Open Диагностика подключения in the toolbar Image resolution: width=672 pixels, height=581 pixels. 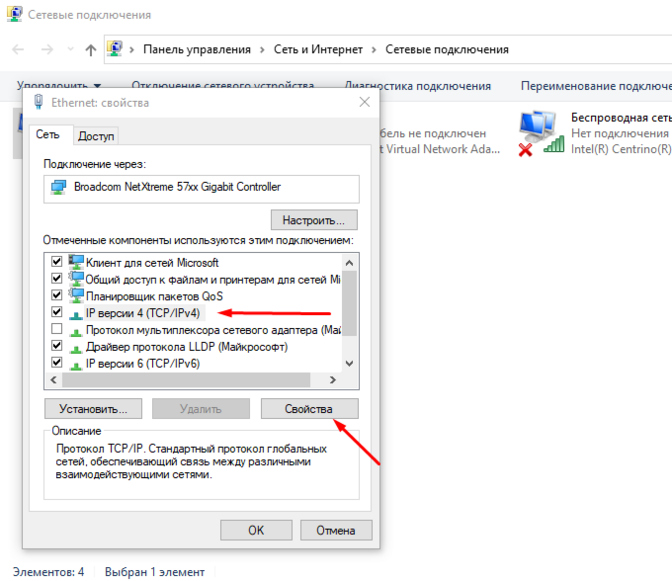click(417, 86)
